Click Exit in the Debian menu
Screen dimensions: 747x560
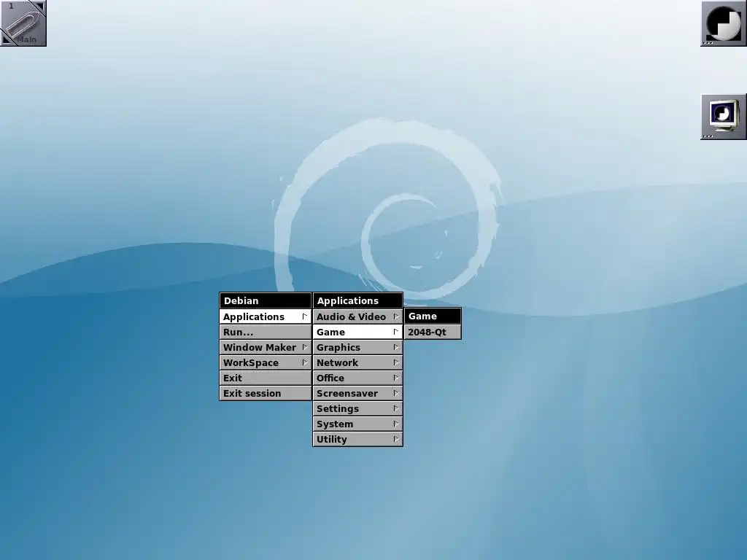pyautogui.click(x=266, y=378)
